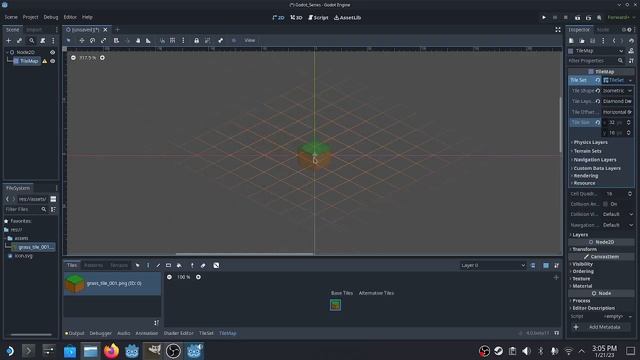Select the TileMap rectangle tool
This screenshot has height=360, width=640.
(x=169, y=265)
